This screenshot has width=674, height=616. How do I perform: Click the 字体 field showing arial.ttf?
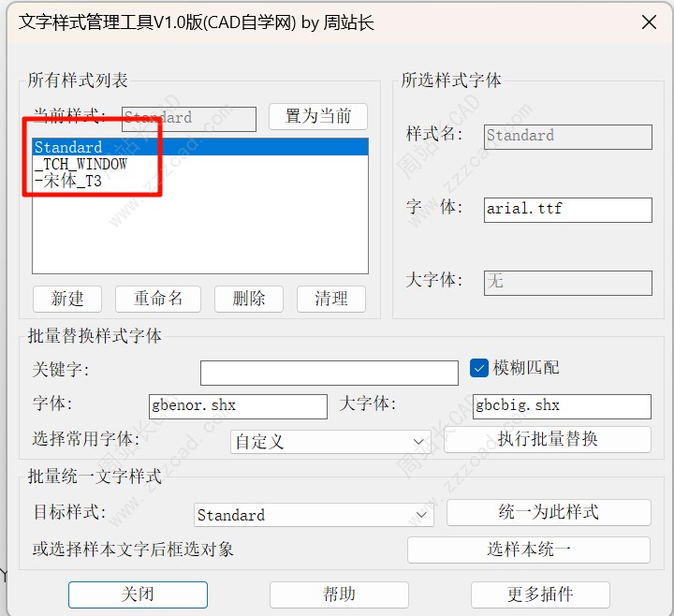[x=567, y=209]
